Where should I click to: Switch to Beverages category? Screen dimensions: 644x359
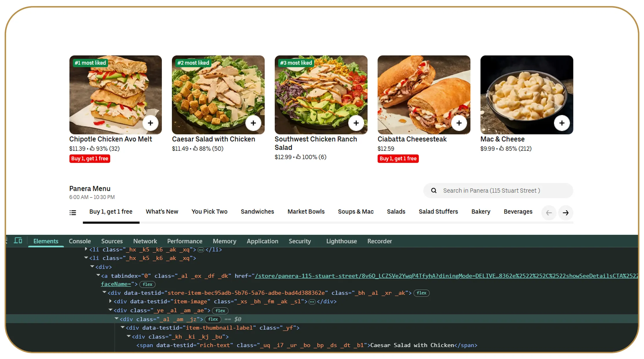(518, 212)
